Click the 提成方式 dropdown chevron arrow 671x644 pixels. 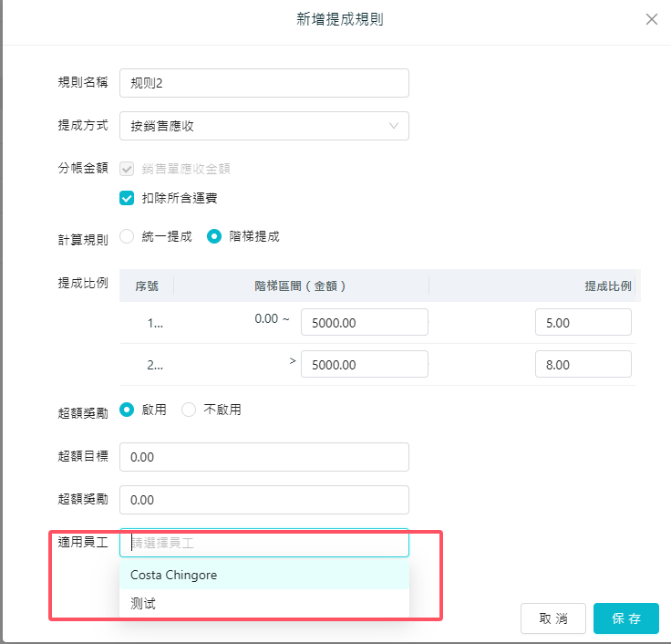394,126
